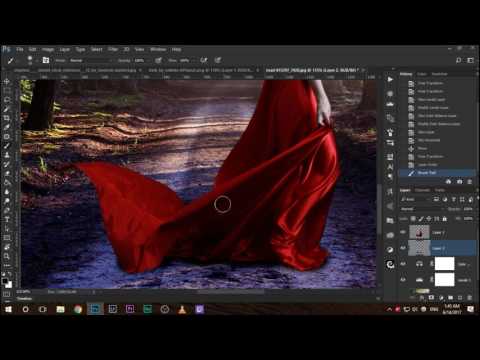
Task: Select the Zoom tool in toolbar
Action: (x=7, y=256)
